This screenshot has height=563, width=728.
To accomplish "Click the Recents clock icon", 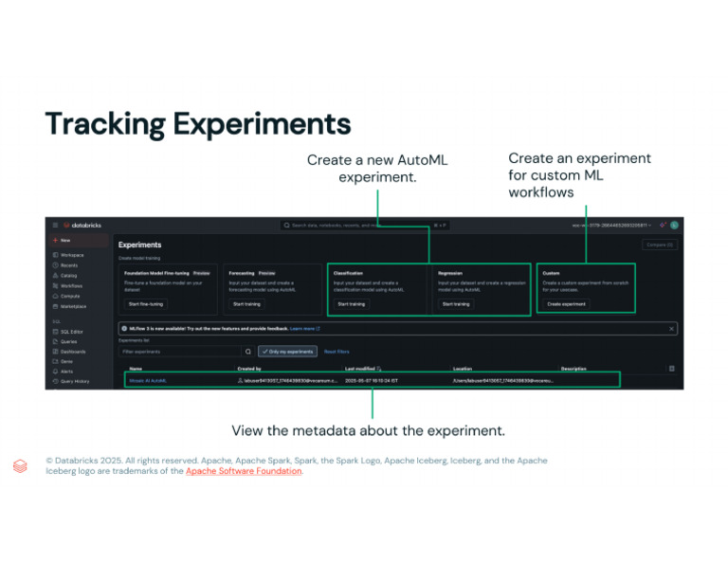I will point(56,265).
